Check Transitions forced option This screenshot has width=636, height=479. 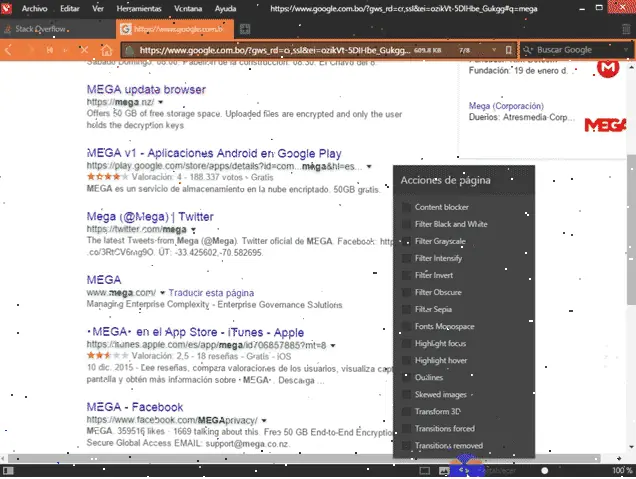pos(406,429)
